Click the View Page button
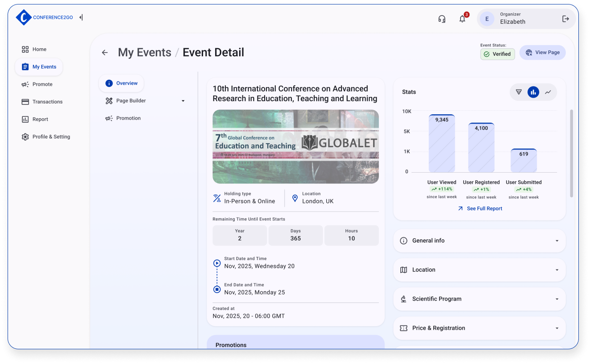This screenshot has width=590, height=364. point(543,53)
